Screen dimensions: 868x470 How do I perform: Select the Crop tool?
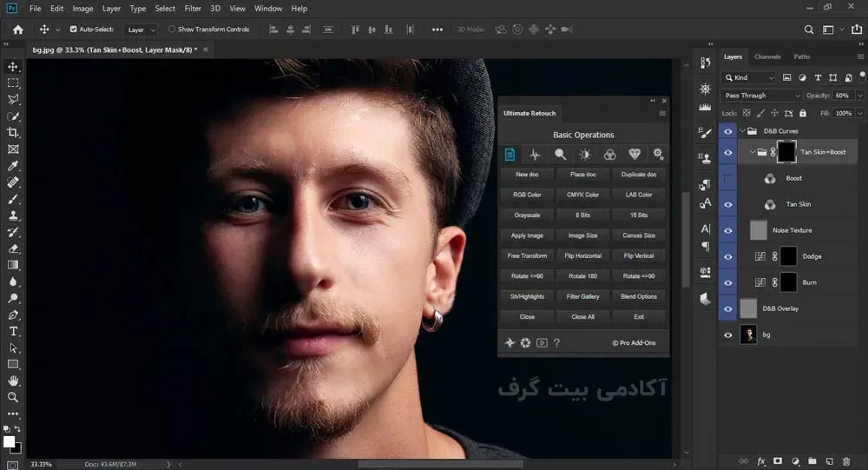tap(13, 132)
